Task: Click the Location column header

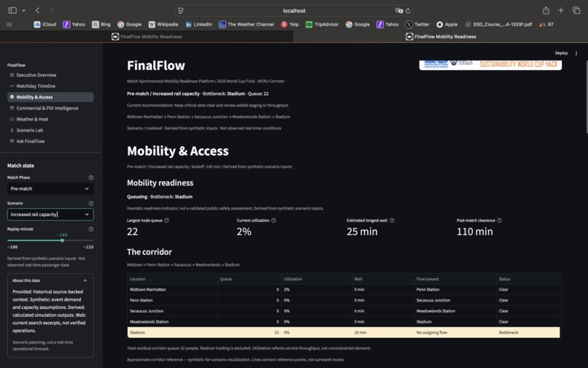Action: click(x=172, y=279)
